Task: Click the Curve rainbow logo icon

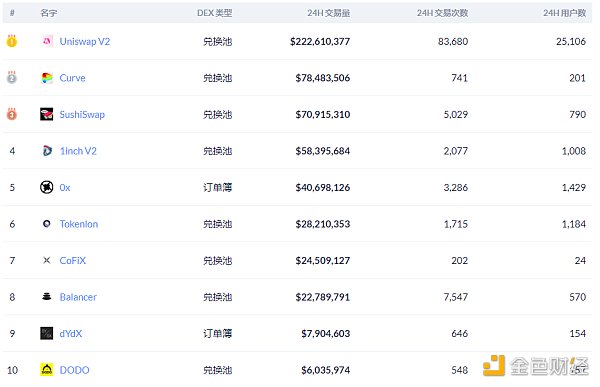Action: click(x=47, y=78)
